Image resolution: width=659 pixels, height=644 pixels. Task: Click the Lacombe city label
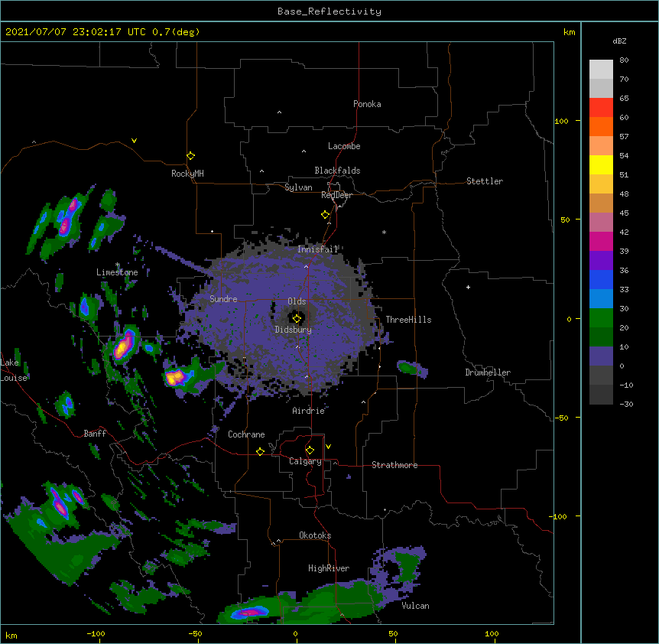[x=344, y=146]
